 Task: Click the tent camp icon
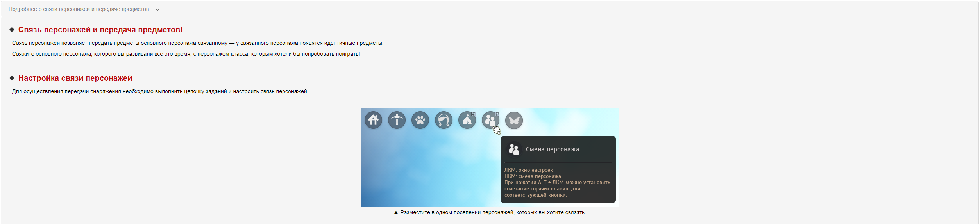(x=467, y=120)
